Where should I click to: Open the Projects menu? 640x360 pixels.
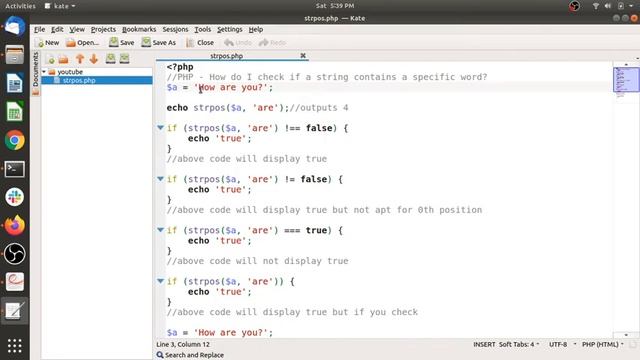[x=103, y=29]
